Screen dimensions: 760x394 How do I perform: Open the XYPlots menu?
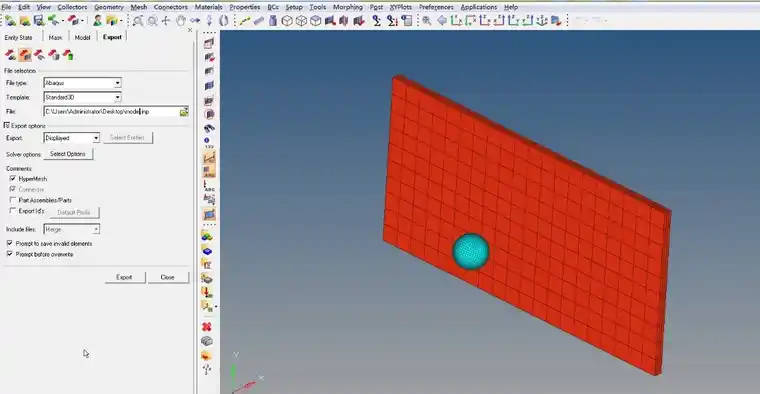(401, 7)
